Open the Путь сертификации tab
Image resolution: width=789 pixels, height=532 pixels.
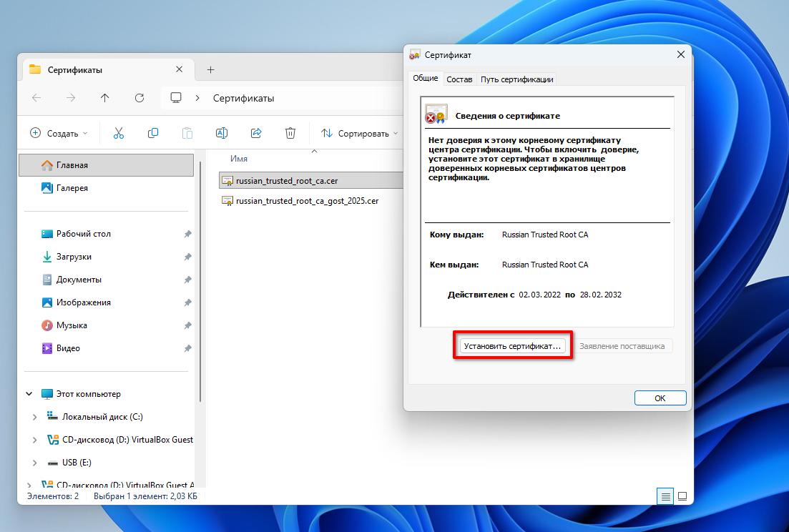516,79
